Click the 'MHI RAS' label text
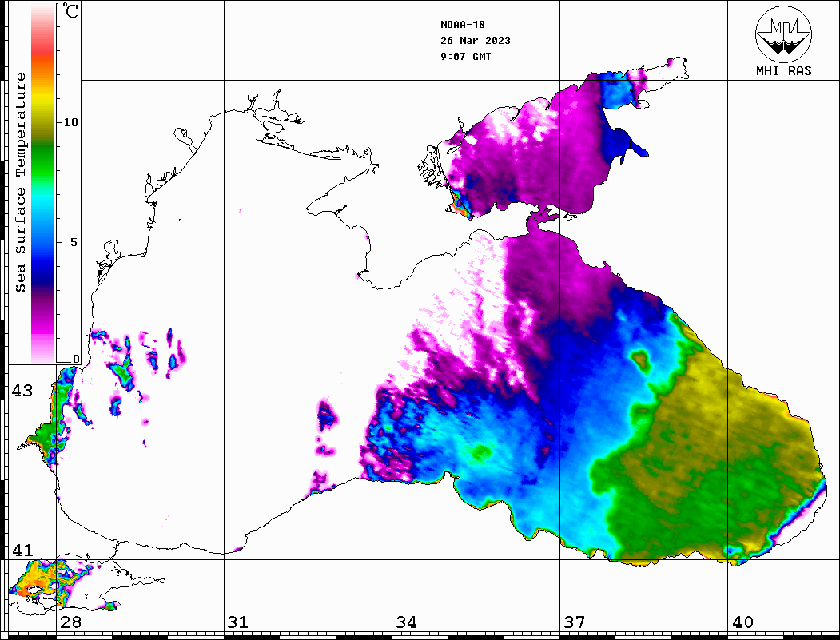Viewport: 840px width, 640px height. (x=783, y=70)
